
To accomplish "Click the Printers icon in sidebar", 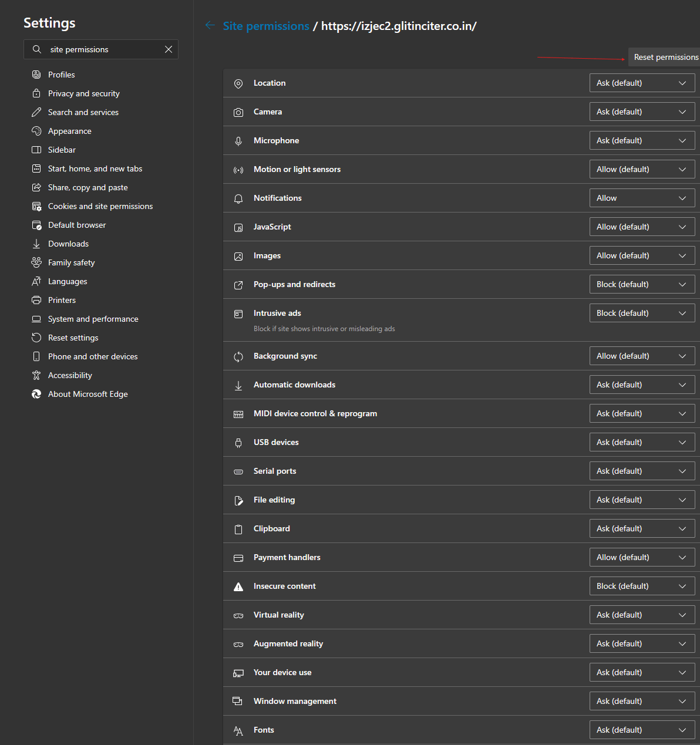I will click(36, 300).
